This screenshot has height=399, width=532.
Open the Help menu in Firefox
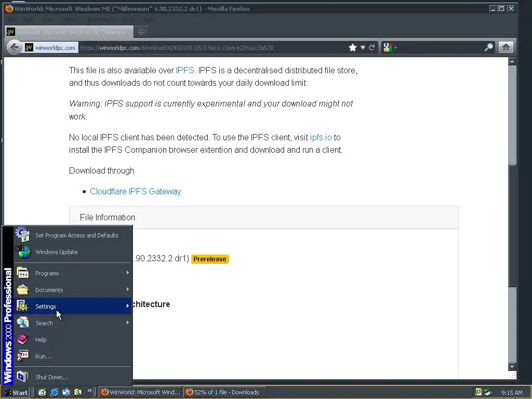pyautogui.click(x=149, y=19)
